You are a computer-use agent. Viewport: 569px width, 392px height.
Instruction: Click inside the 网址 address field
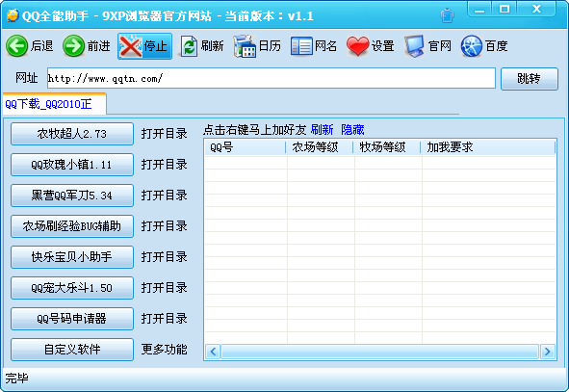click(x=272, y=78)
